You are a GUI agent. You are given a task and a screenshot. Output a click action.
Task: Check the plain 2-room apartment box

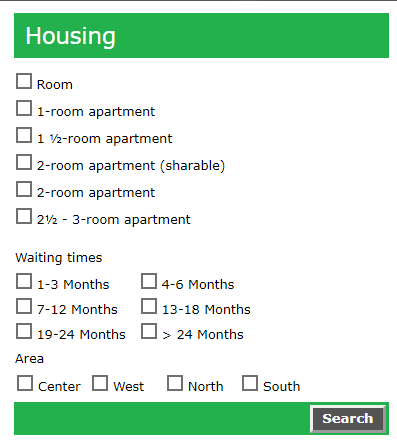[24, 189]
